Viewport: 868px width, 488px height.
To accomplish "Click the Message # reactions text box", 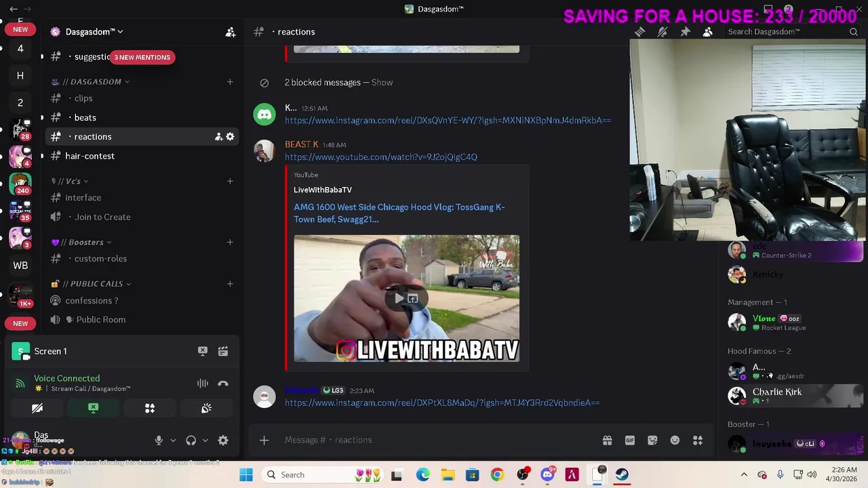I will pyautogui.click(x=434, y=441).
